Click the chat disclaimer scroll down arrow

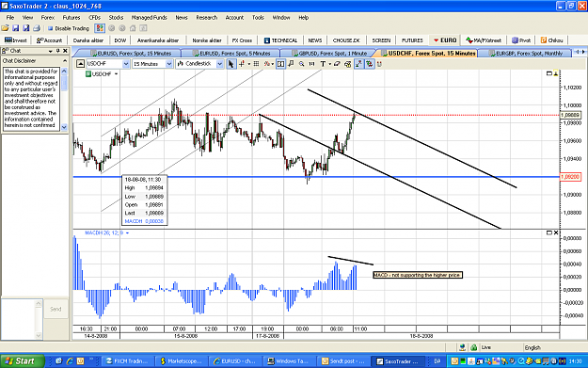tap(64, 127)
